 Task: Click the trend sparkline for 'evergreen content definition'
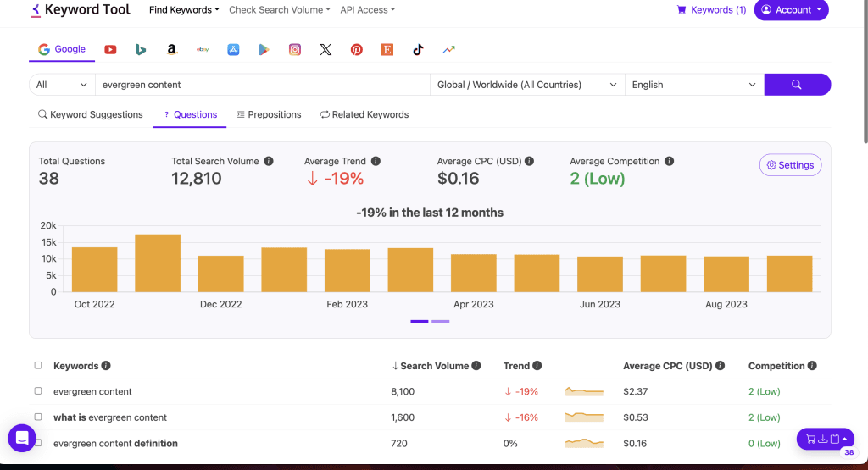584,443
